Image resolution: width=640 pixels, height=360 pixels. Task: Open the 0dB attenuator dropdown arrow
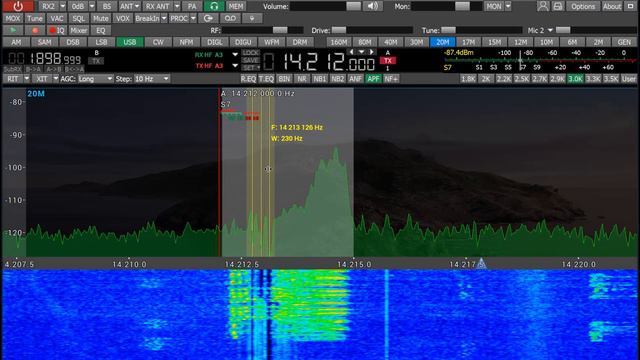click(x=92, y=6)
